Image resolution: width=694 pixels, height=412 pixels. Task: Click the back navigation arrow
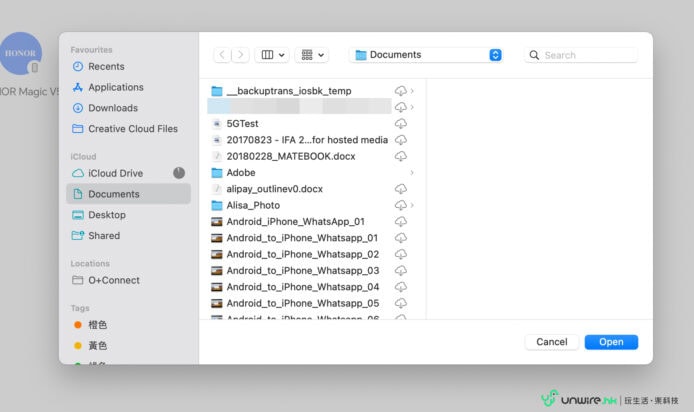pyautogui.click(x=222, y=55)
